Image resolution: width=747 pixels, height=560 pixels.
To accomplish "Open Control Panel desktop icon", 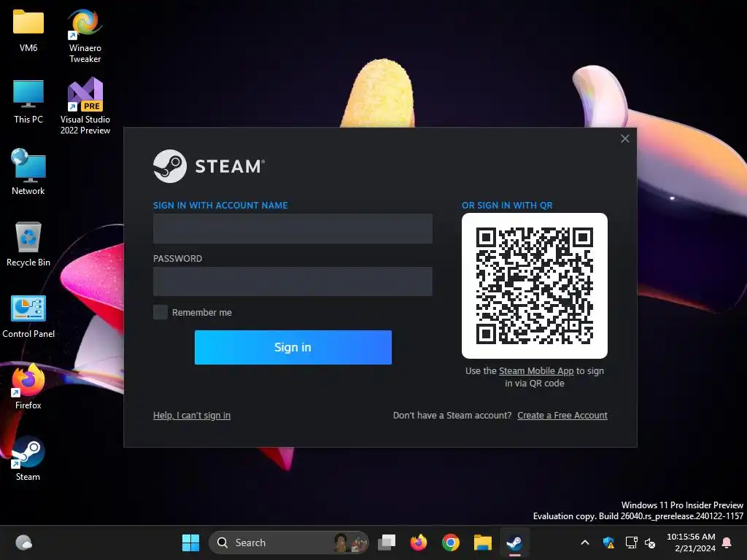I will (x=28, y=316).
